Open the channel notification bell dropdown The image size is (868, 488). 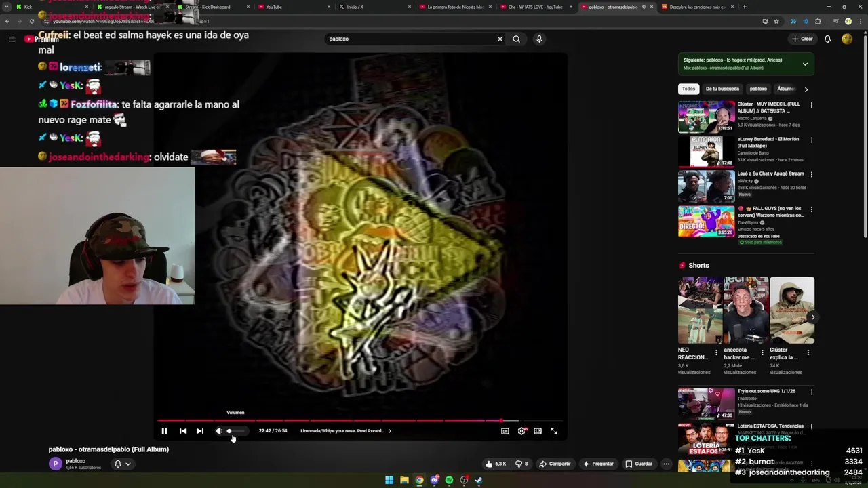(122, 464)
